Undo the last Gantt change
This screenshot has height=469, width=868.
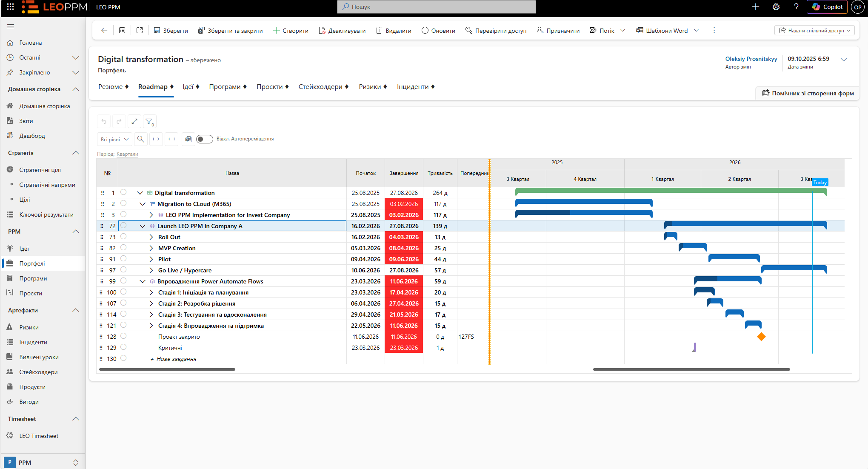[x=104, y=122]
